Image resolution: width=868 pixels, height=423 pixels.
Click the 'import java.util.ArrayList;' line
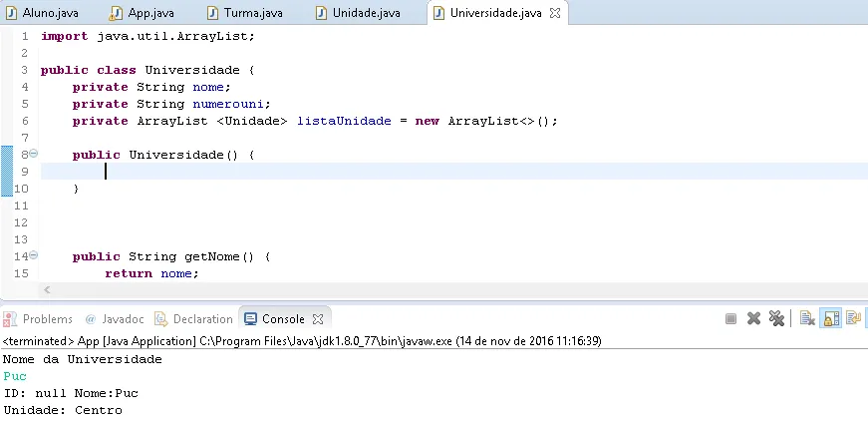147,36
